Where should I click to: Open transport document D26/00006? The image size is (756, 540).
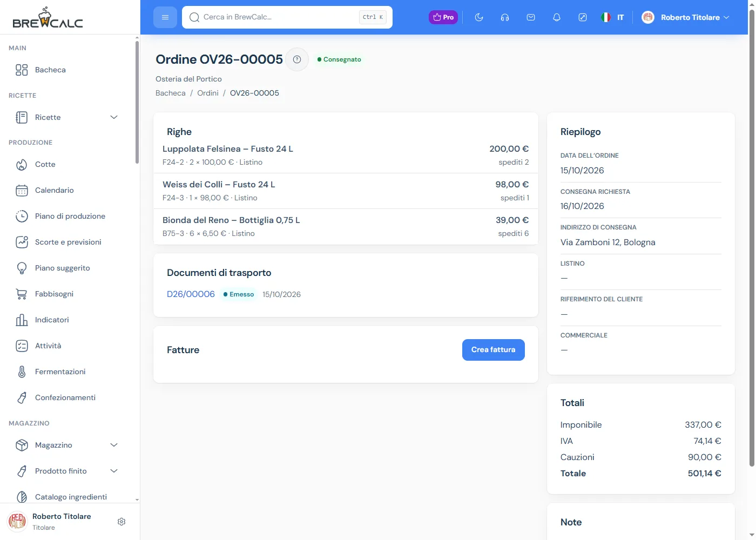pyautogui.click(x=191, y=294)
